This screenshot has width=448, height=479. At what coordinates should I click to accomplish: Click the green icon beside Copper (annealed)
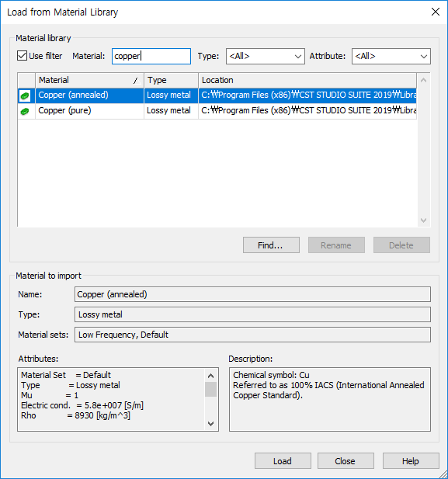pos(25,95)
